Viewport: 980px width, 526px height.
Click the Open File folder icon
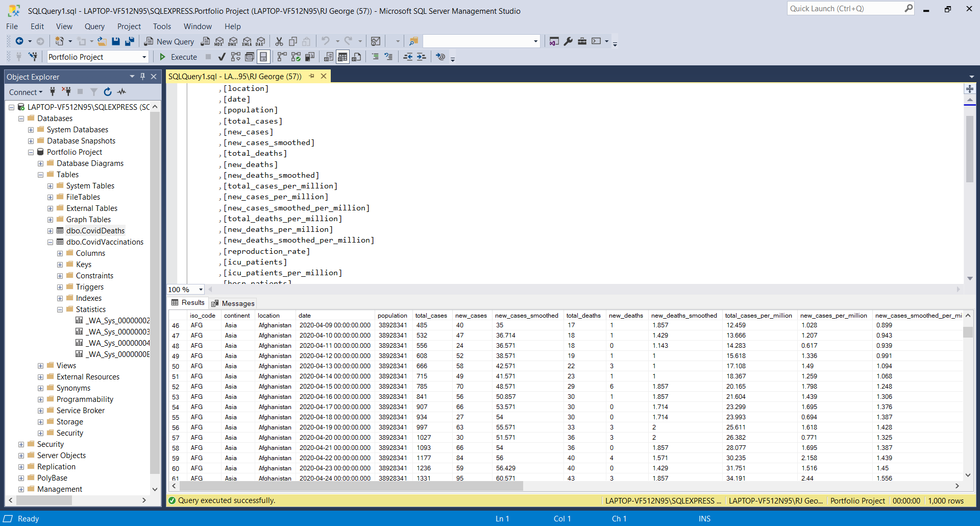[102, 41]
